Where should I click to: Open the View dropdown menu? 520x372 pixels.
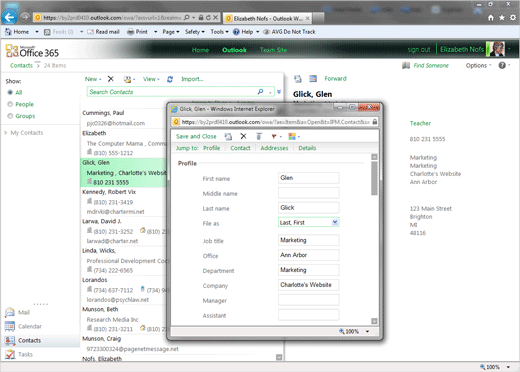click(151, 79)
